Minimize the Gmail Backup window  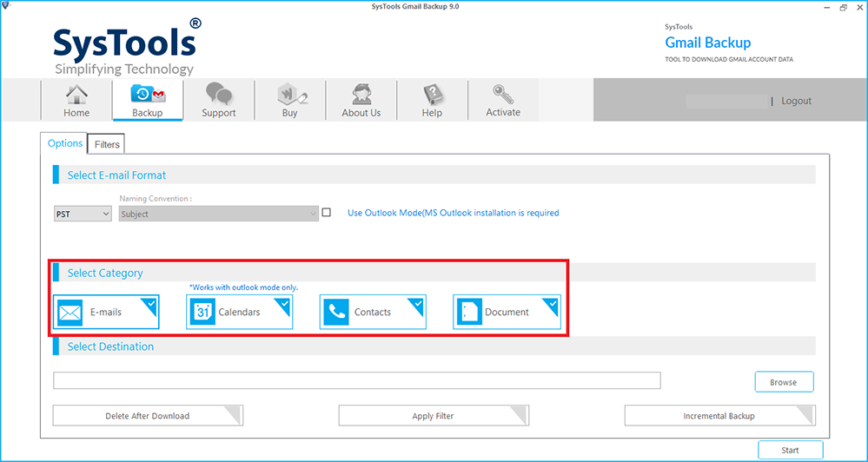pyautogui.click(x=826, y=7)
